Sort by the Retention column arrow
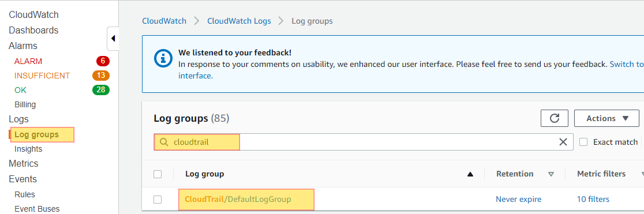This screenshot has width=644, height=214. click(x=551, y=174)
